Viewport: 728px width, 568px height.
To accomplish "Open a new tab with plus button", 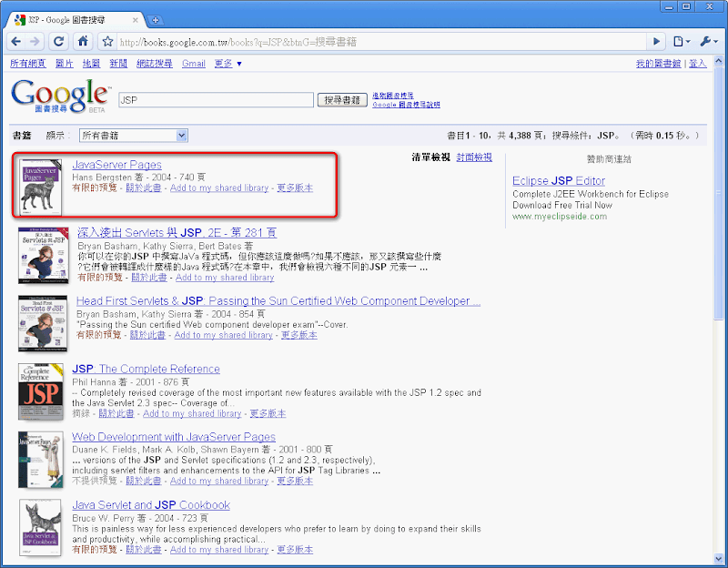I will 156,20.
